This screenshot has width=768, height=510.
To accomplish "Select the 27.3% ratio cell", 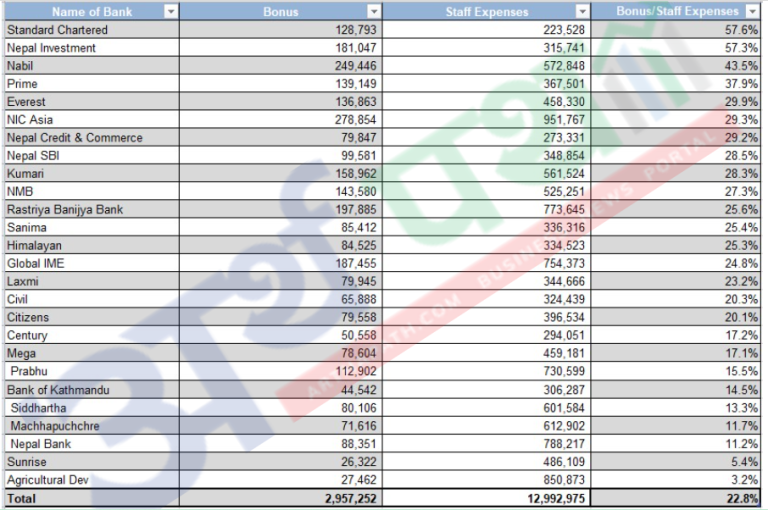I will pyautogui.click(x=676, y=192).
